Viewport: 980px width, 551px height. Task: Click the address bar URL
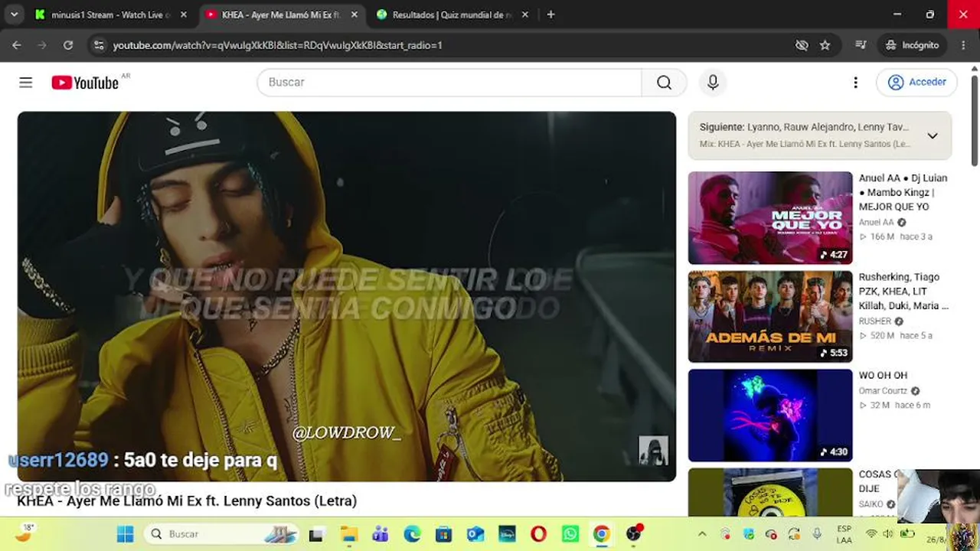278,45
